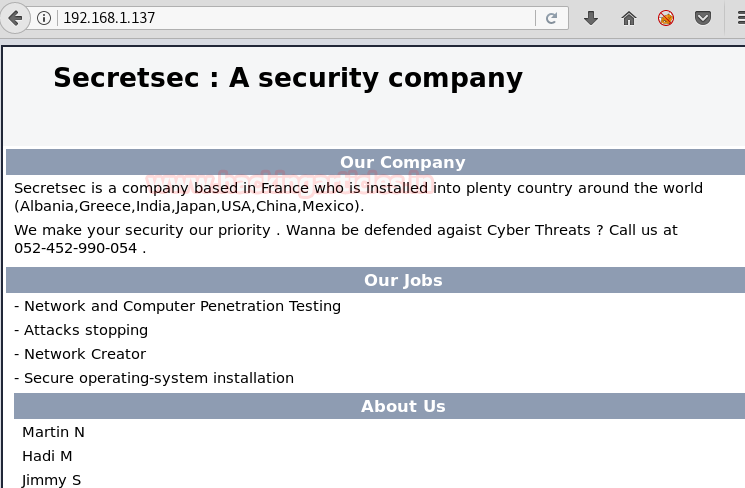Go back to the previous page

tap(15, 18)
